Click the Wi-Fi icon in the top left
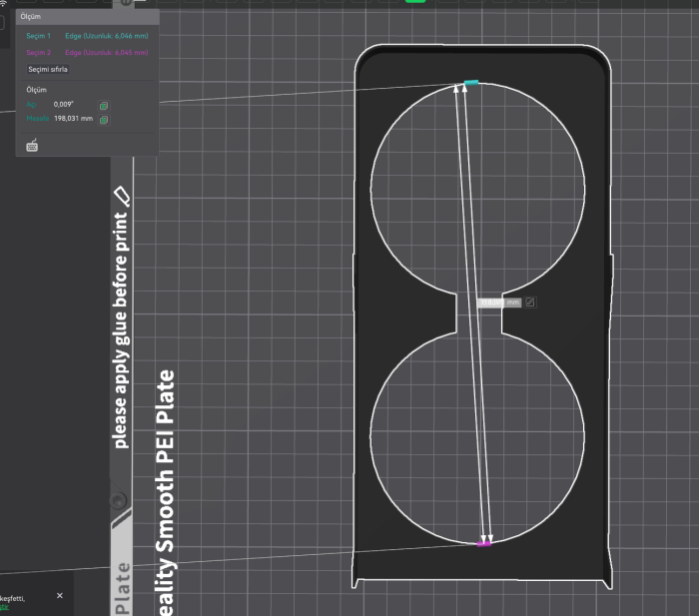 [x=3, y=3]
